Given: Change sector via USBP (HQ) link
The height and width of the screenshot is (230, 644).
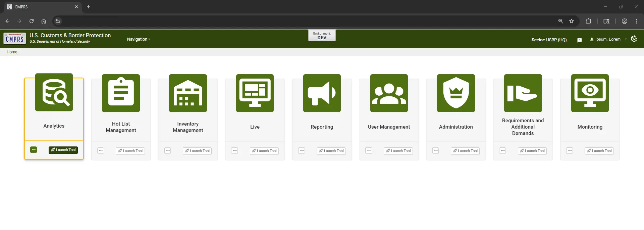Looking at the screenshot, I should click(x=556, y=40).
